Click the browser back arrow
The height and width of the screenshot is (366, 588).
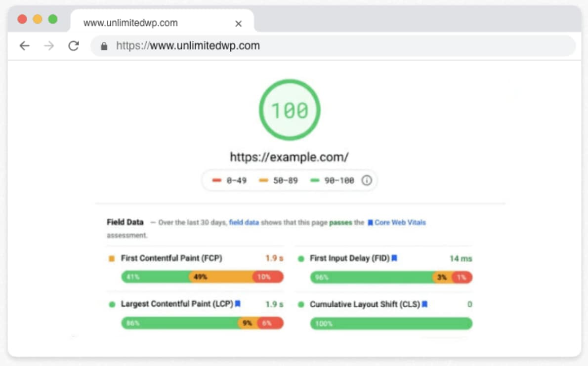pos(24,46)
